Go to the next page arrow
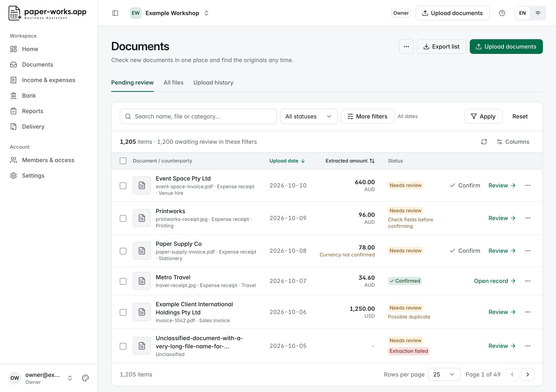The height and width of the screenshot is (392, 556). [x=528, y=375]
